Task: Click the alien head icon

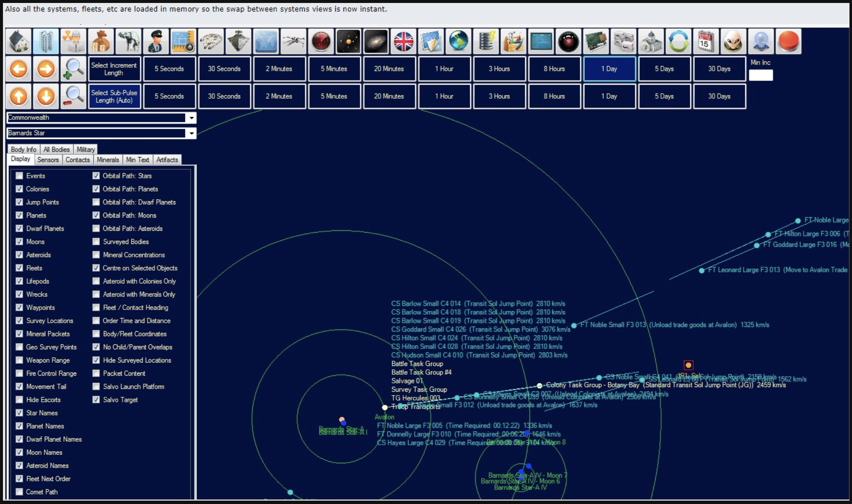Action: (733, 42)
